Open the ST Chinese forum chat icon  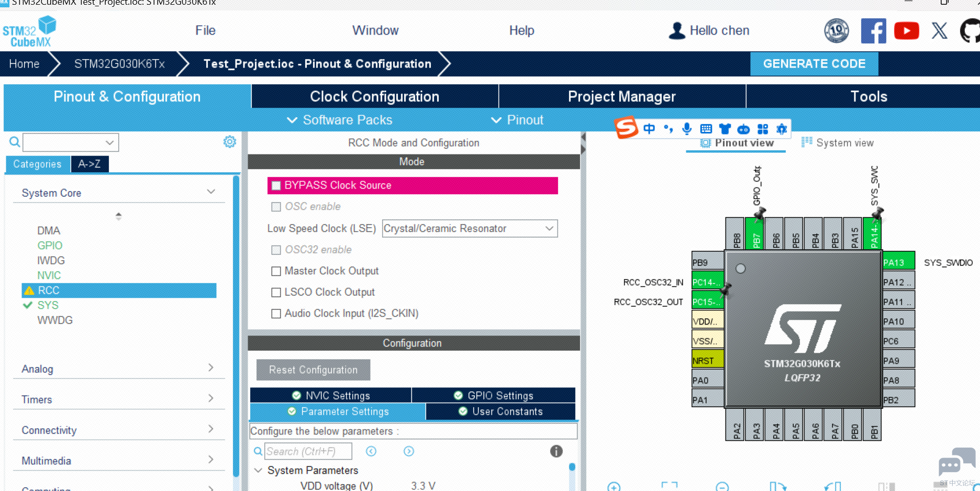(957, 462)
